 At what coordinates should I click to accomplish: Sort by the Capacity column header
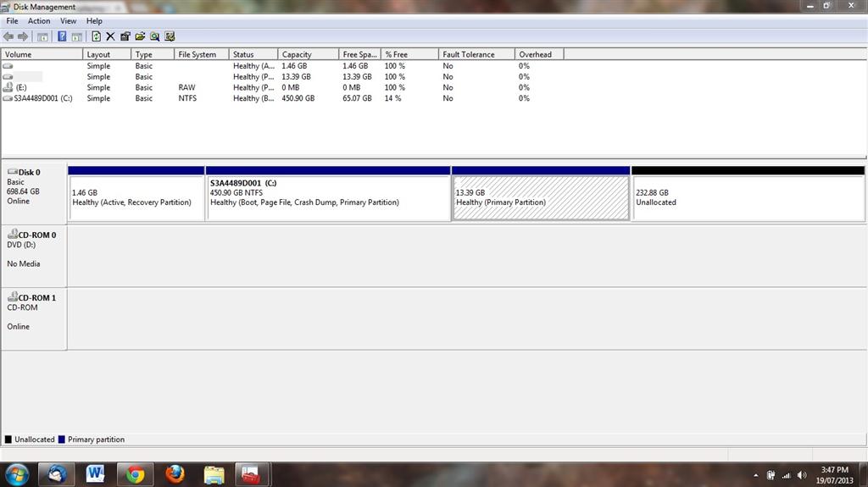(308, 54)
